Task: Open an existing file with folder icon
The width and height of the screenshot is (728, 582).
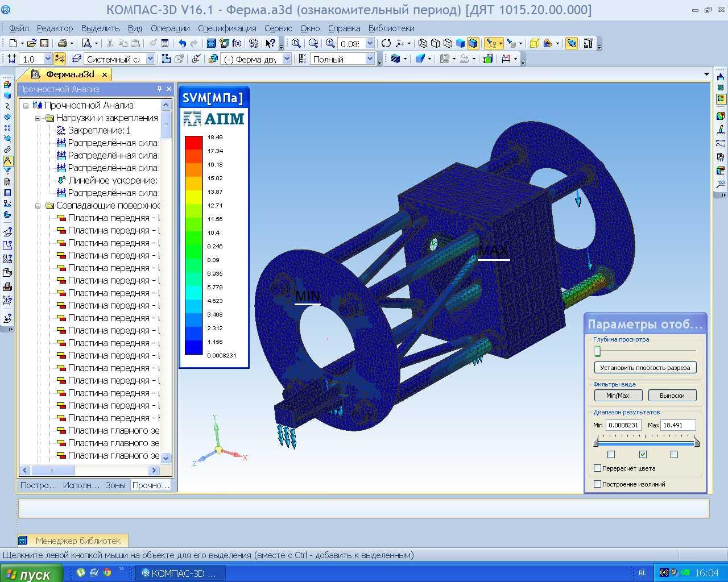Action: (x=32, y=43)
